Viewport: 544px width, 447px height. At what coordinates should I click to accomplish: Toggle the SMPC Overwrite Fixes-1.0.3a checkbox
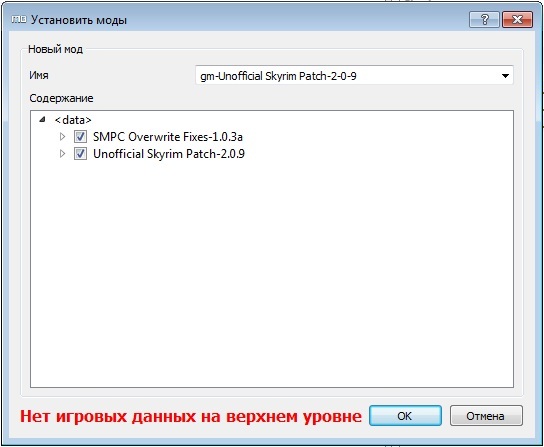pos(80,137)
